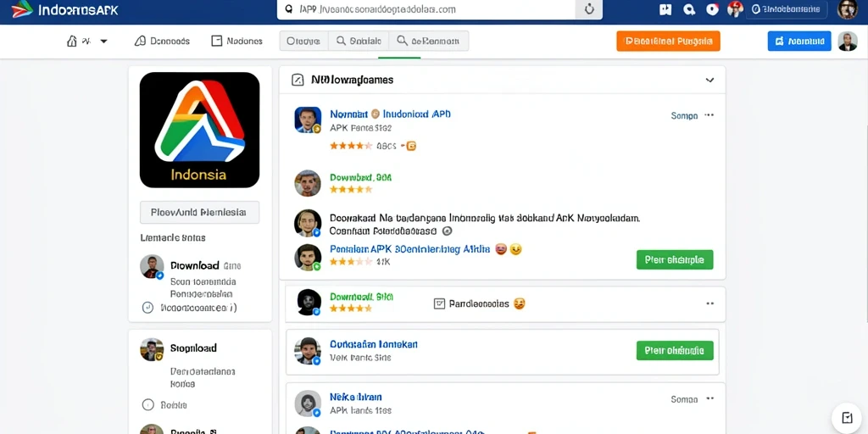Image resolution: width=868 pixels, height=434 pixels.
Task: Expand the dropdown arrow next to the home icon
Action: pyautogui.click(x=103, y=42)
